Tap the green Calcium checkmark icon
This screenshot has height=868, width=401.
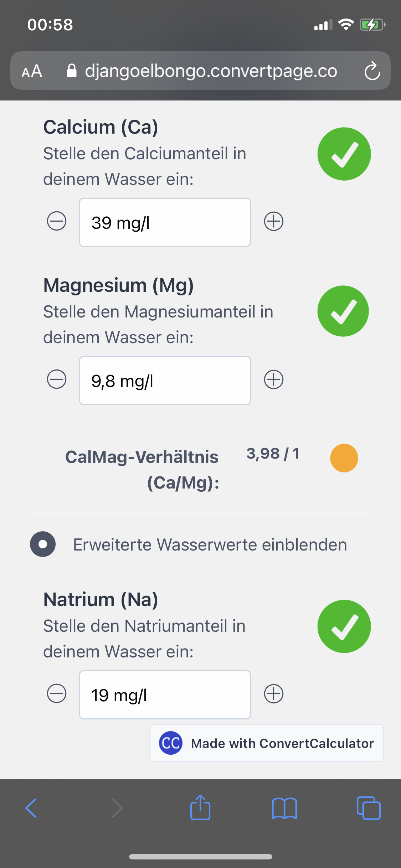344,154
